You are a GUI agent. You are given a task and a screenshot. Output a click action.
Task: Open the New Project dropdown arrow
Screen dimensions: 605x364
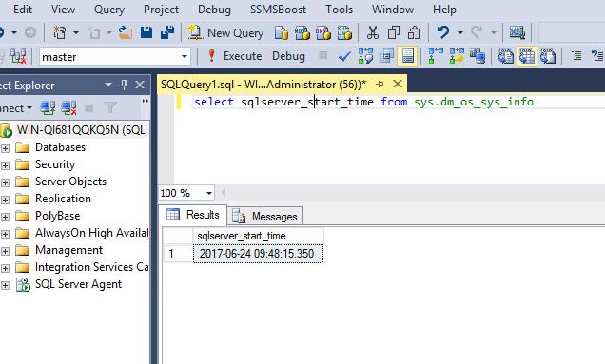(76, 33)
